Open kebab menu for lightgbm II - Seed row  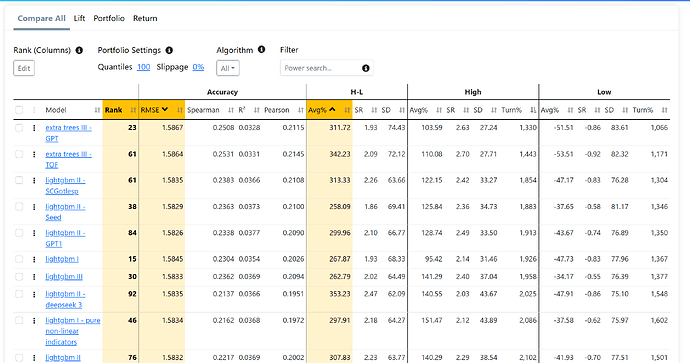(34, 207)
